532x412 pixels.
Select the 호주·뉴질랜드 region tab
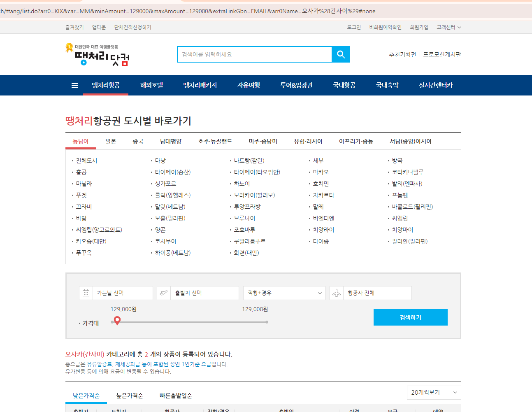[x=215, y=141]
